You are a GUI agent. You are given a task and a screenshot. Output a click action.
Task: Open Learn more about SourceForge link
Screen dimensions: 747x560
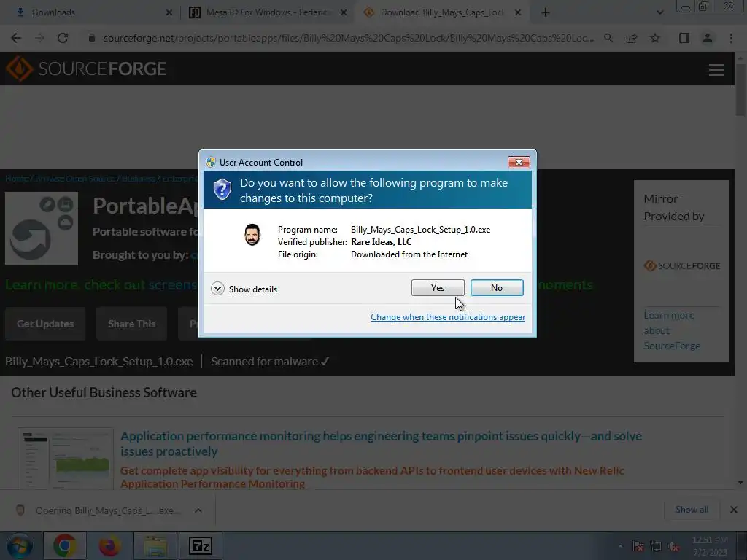coord(672,330)
